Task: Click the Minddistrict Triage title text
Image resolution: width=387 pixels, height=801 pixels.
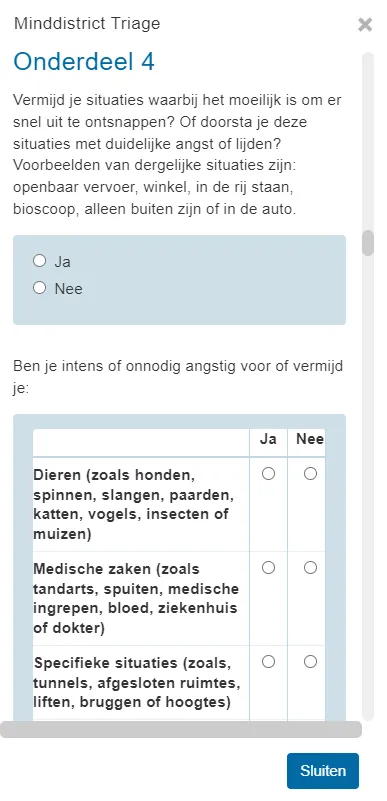Action: click(x=87, y=23)
